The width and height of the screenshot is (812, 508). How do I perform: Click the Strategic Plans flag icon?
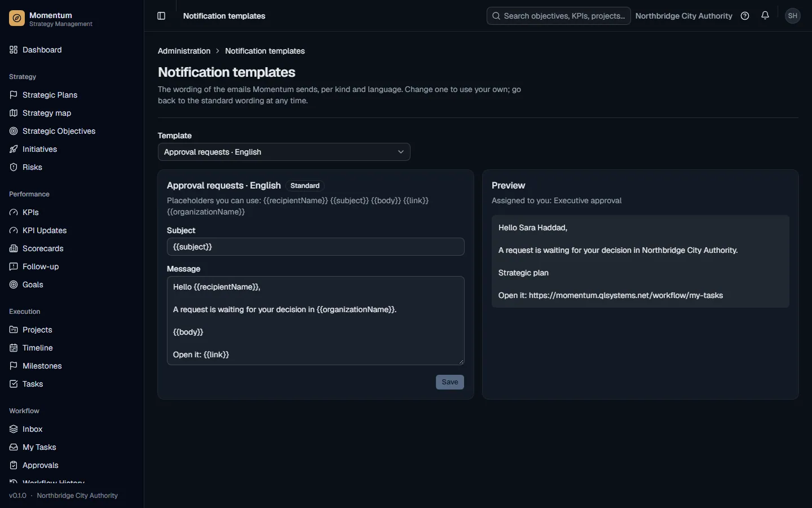[14, 95]
